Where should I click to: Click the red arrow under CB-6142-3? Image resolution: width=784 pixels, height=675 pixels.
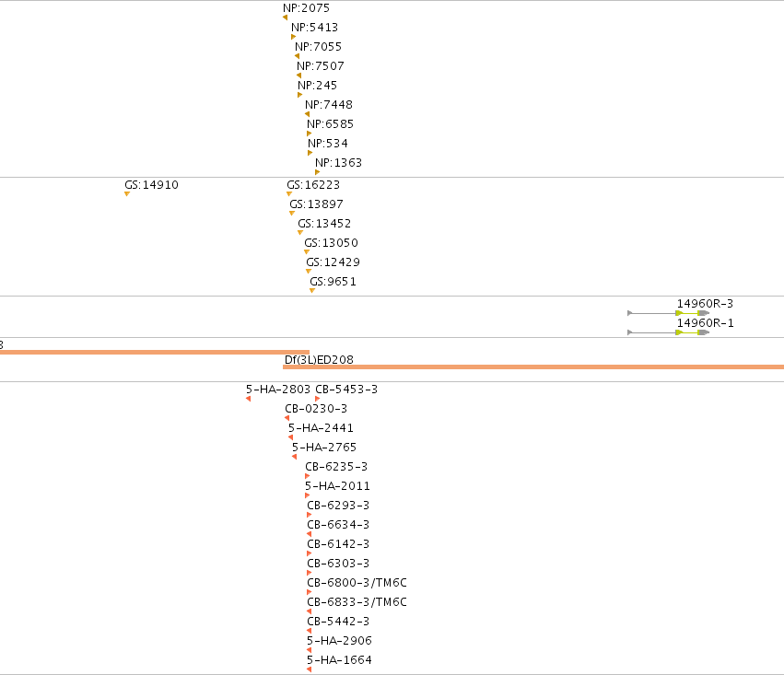pyautogui.click(x=309, y=553)
